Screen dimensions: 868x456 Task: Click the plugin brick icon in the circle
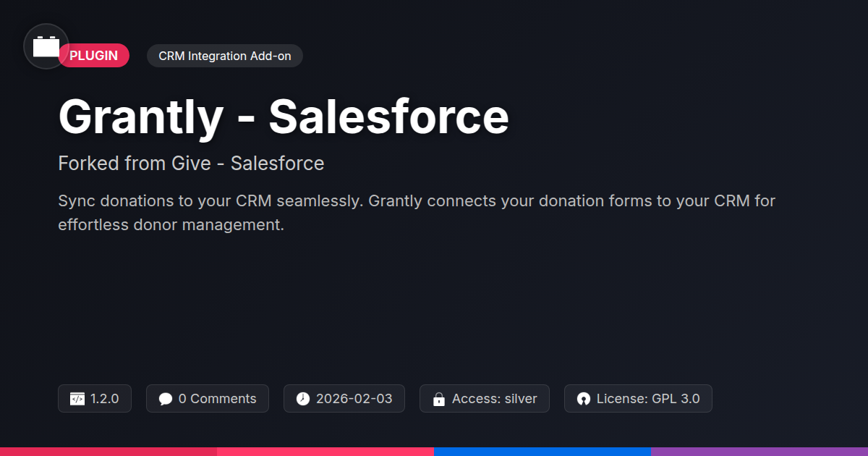(x=46, y=46)
